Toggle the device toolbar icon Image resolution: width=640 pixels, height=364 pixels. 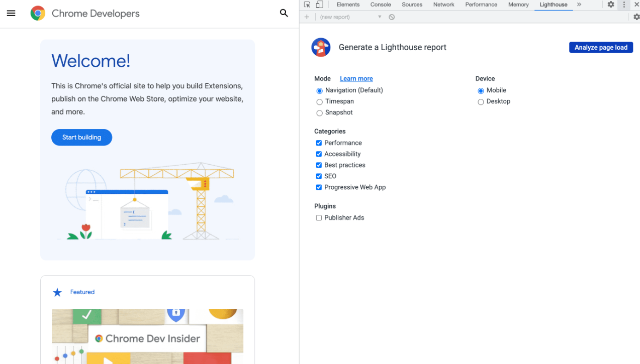coord(319,5)
